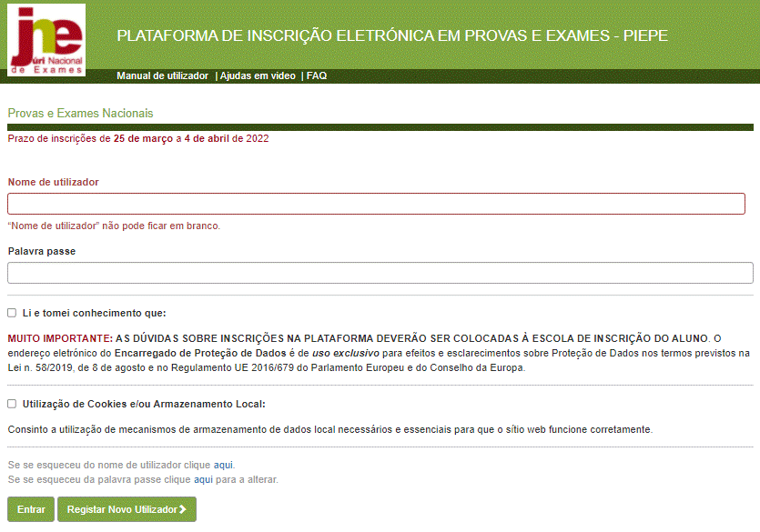Click the 'Li e tomei conhecimento que:' label text
Image resolution: width=760 pixels, height=532 pixels.
click(95, 313)
